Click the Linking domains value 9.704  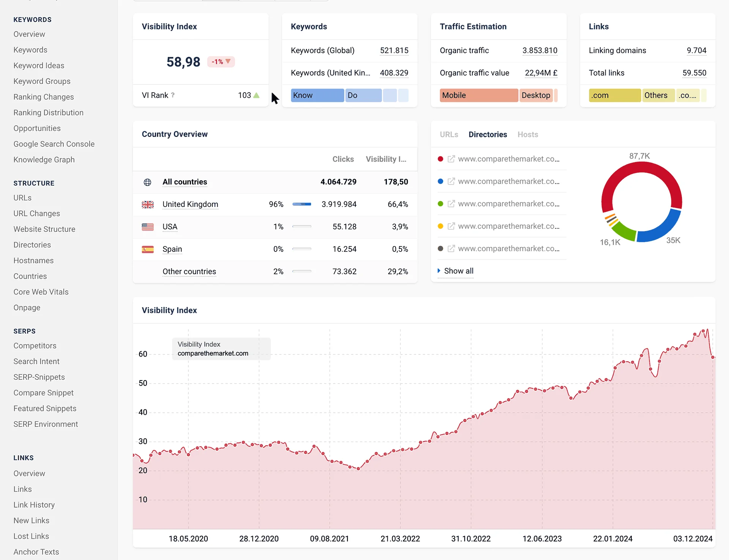(696, 50)
